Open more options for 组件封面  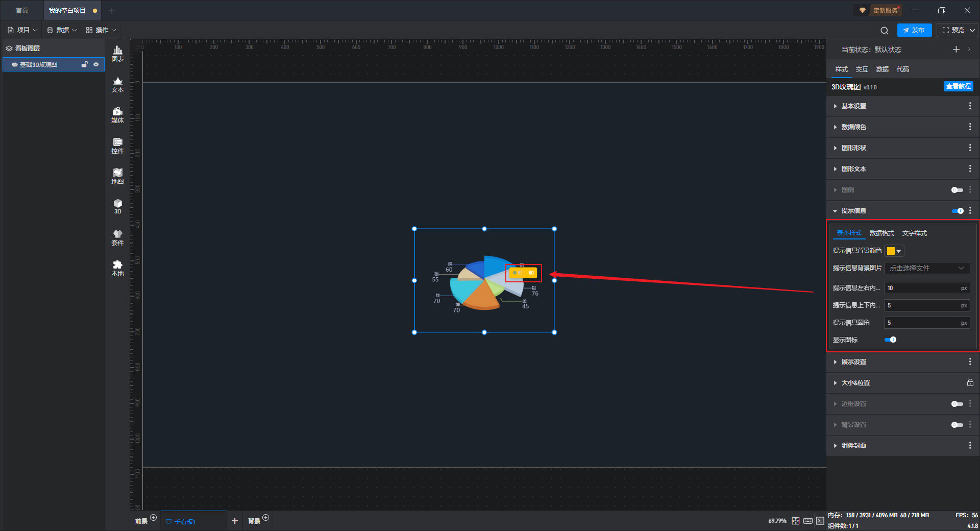(970, 445)
